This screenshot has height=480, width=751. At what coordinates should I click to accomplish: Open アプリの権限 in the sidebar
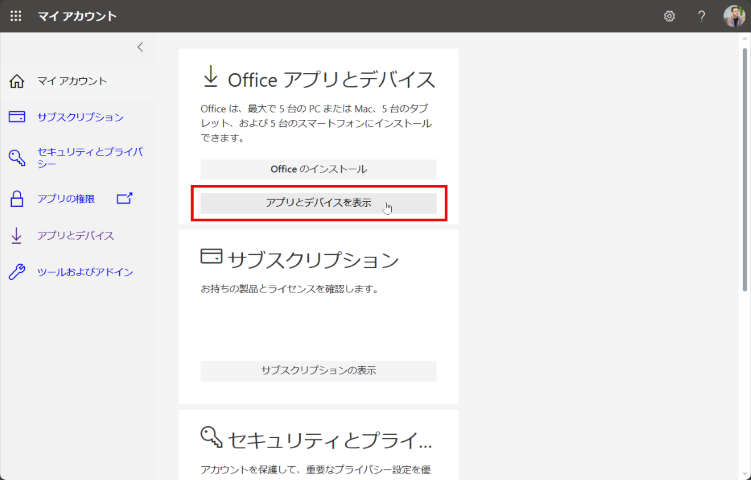[x=66, y=199]
